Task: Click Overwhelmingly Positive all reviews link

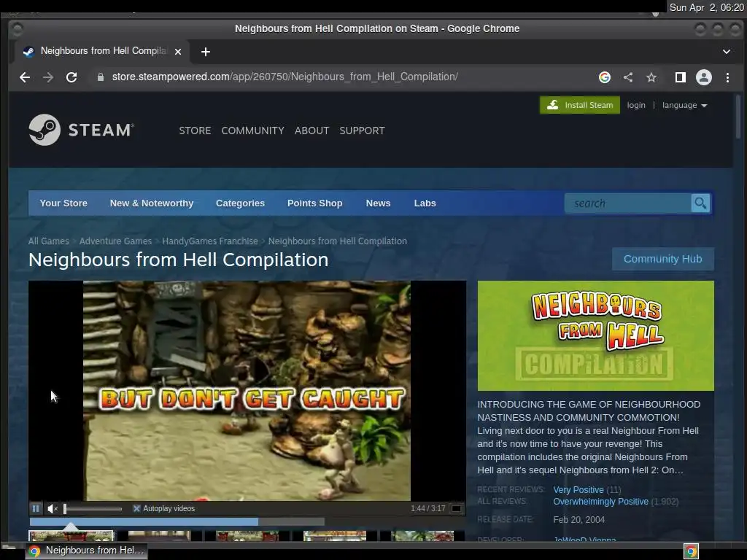Action: tap(601, 502)
